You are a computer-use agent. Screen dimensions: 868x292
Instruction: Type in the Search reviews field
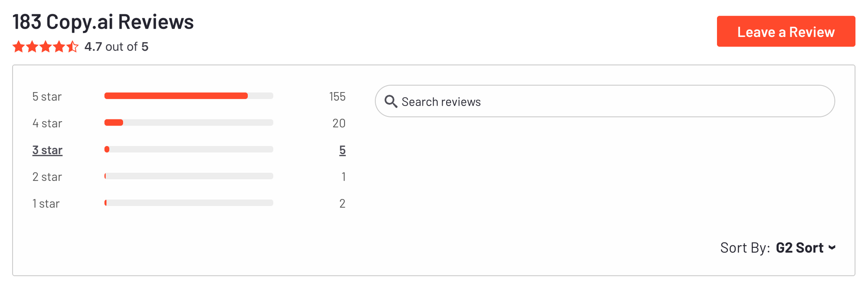pyautogui.click(x=608, y=102)
